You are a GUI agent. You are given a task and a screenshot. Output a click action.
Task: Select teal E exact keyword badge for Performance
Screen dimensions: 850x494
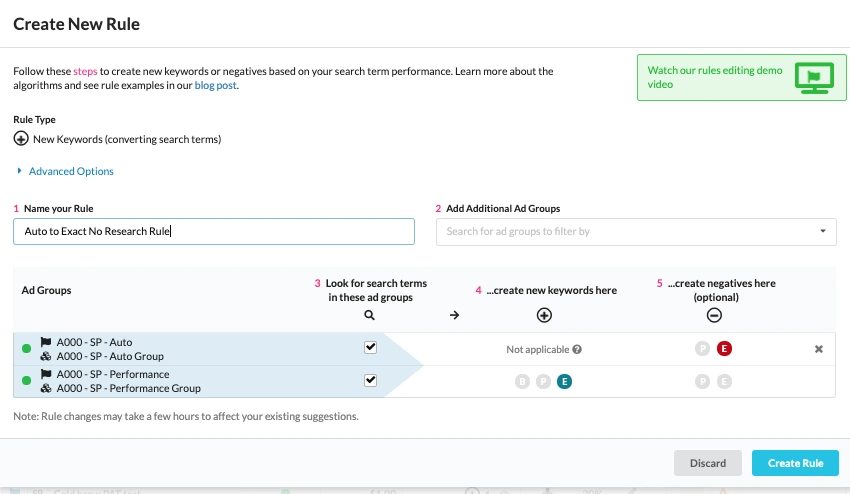565,381
